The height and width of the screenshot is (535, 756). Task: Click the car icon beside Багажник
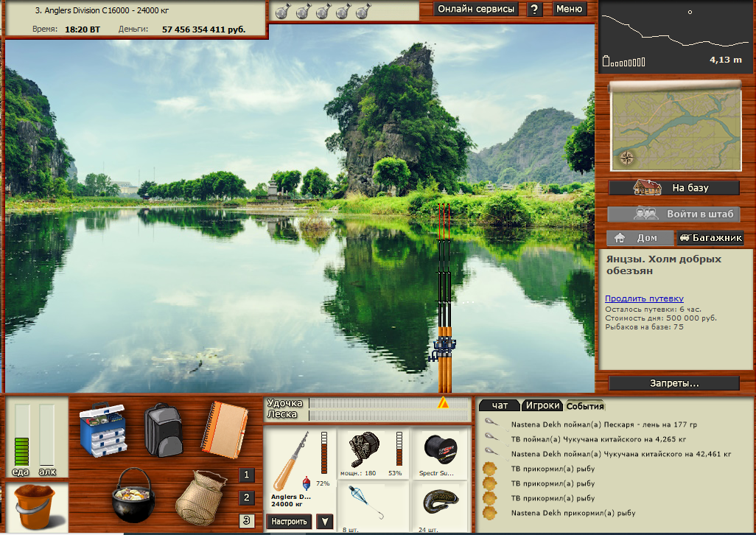(685, 237)
